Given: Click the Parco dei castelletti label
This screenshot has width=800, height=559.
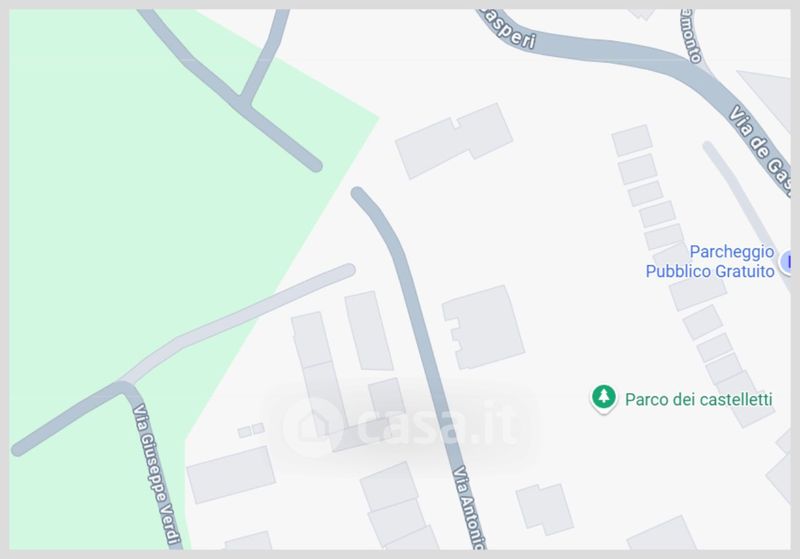Looking at the screenshot, I should (x=698, y=399).
